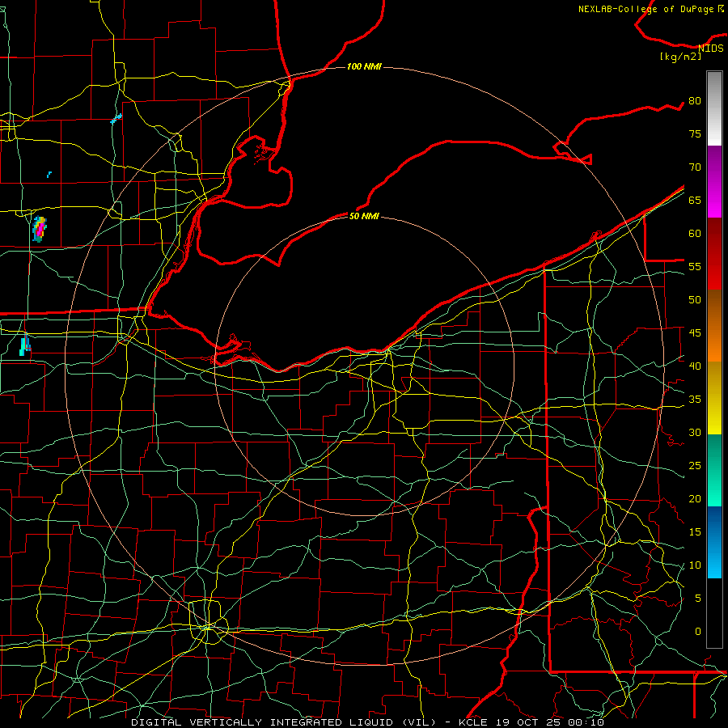Screen dimensions: 728x728
Task: Click the multicolored high-VIL storm cell
Action: click(40, 229)
